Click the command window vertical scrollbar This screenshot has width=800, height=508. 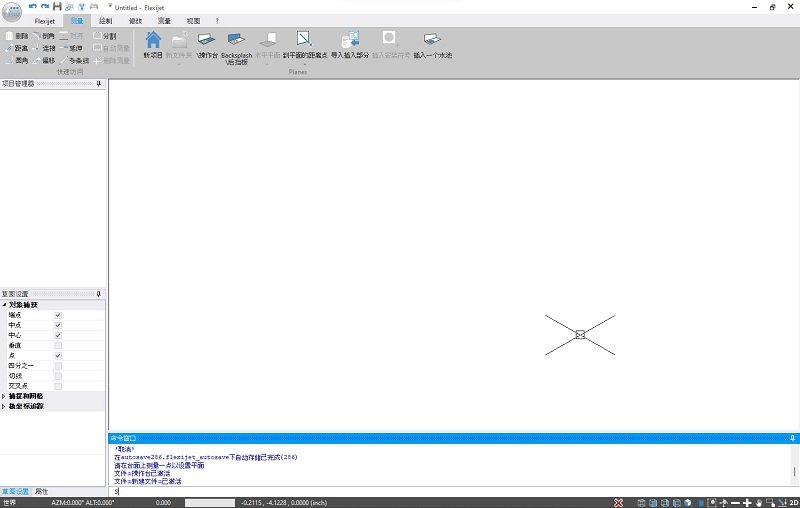(x=794, y=465)
